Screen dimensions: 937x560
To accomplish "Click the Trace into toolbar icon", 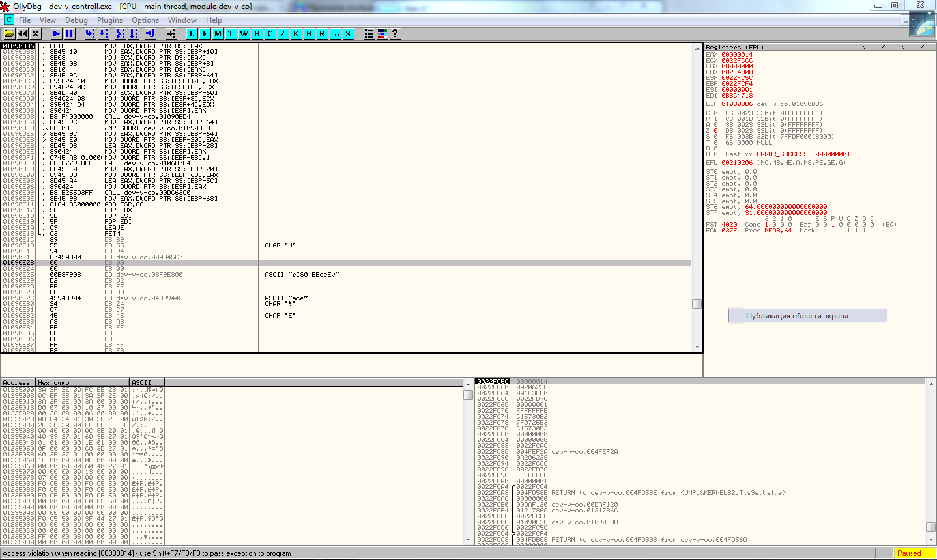I will pos(121,33).
